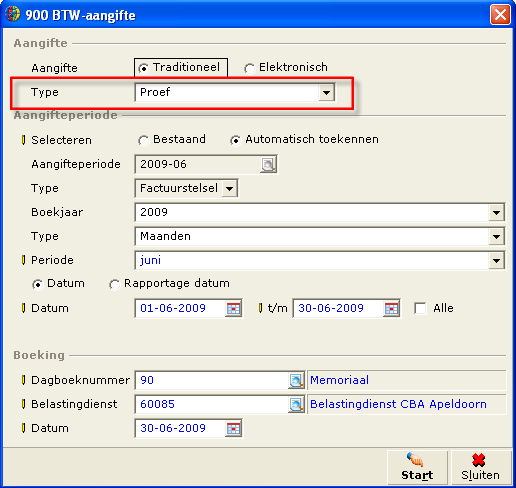This screenshot has width=516, height=488.
Task: Click the Dagboeknummer input field
Action: click(212, 380)
